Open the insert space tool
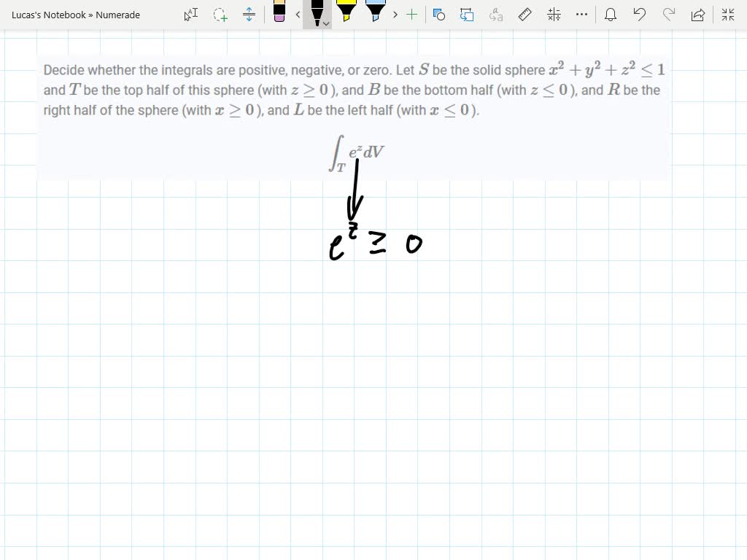Screen dimensions: 747x560 click(249, 15)
